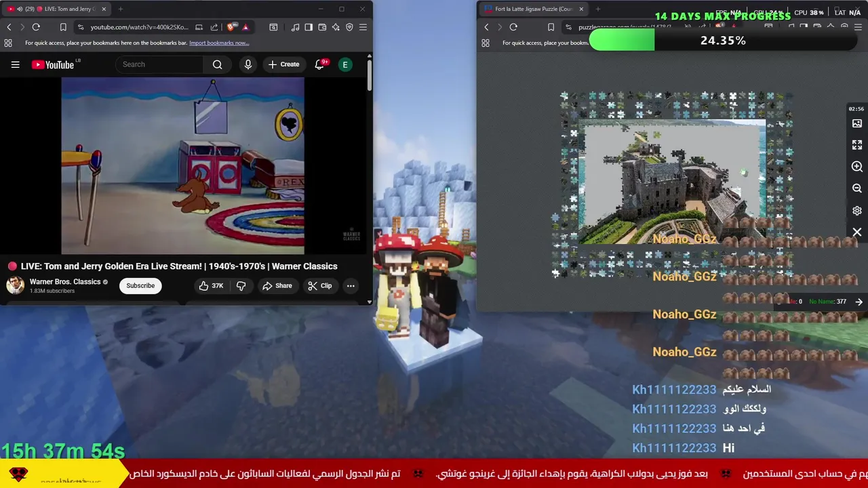Click the 15h 37m 54s timer text
This screenshot has width=868, height=488.
tap(63, 451)
